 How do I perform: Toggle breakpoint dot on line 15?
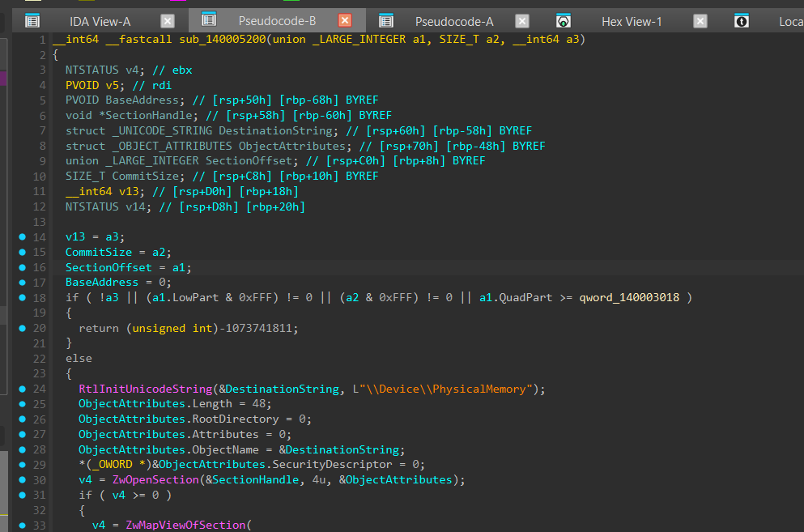pyautogui.click(x=22, y=252)
